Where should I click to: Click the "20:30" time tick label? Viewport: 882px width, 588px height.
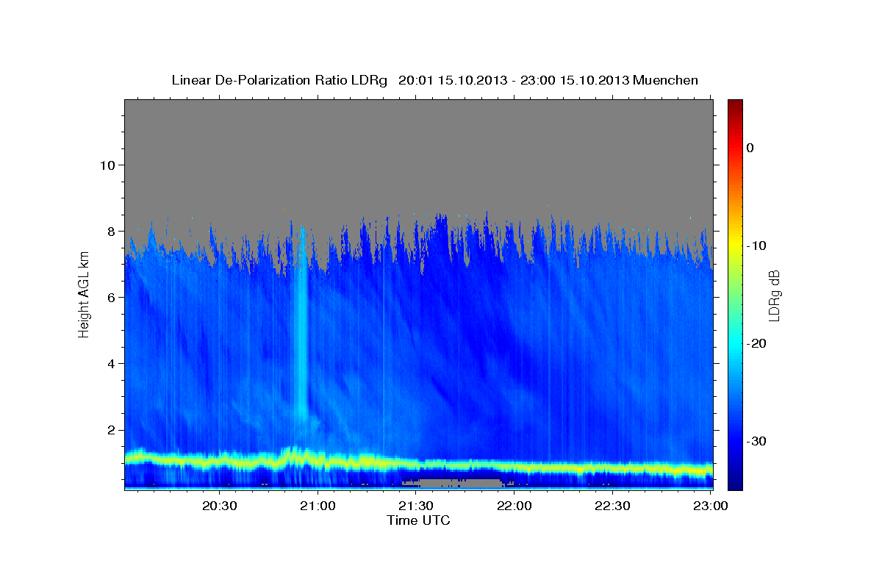click(220, 506)
